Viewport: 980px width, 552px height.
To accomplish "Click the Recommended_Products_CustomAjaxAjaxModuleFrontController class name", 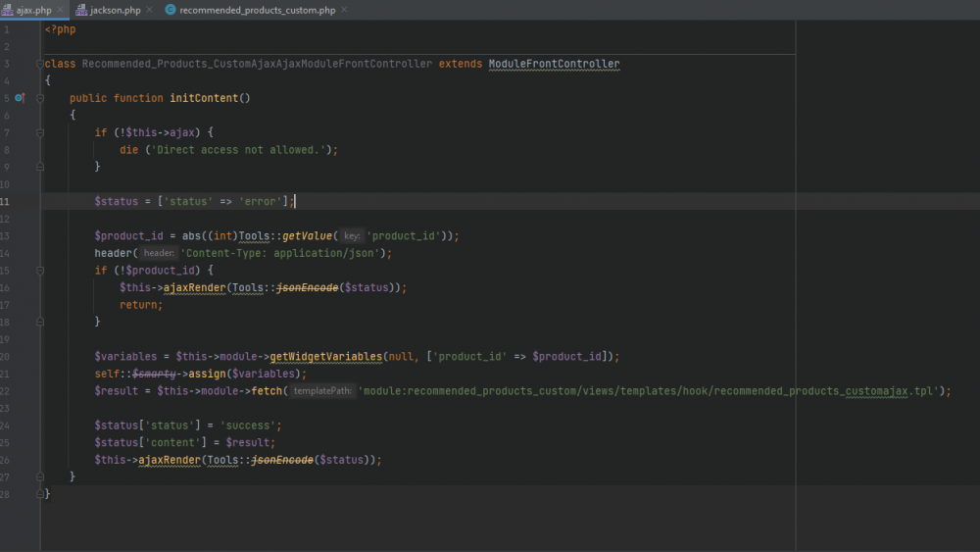I will click(257, 64).
